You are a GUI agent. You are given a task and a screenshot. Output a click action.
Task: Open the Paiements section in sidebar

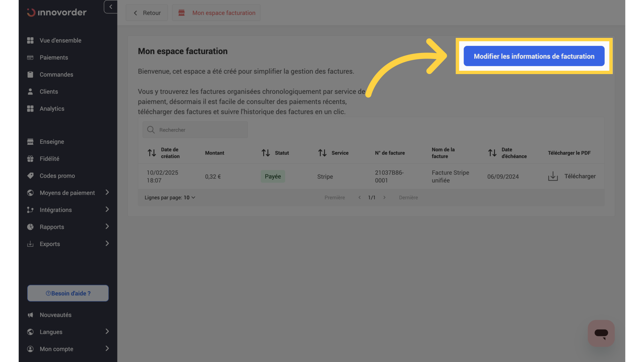pos(54,57)
